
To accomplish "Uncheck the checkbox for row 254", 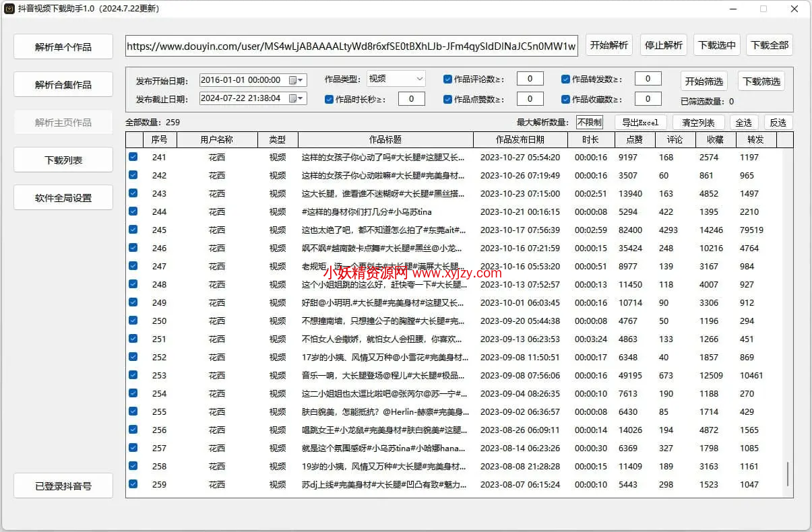I will 133,393.
